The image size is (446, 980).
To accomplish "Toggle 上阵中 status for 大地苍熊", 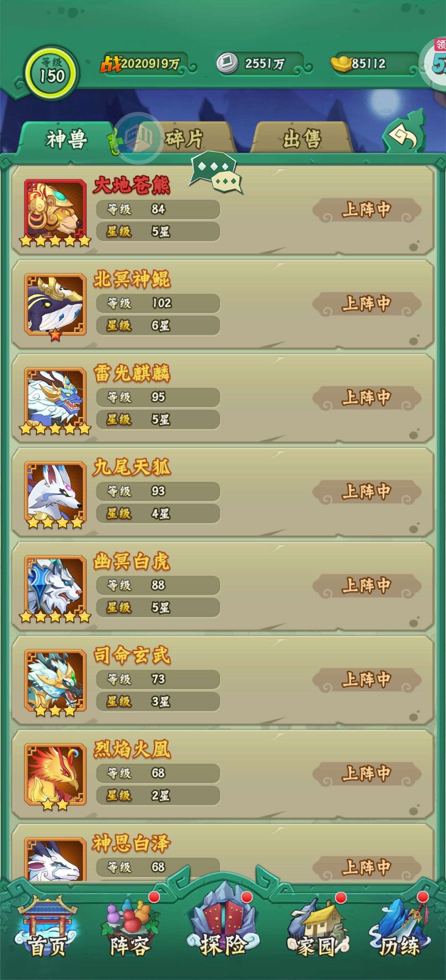I will (367, 210).
